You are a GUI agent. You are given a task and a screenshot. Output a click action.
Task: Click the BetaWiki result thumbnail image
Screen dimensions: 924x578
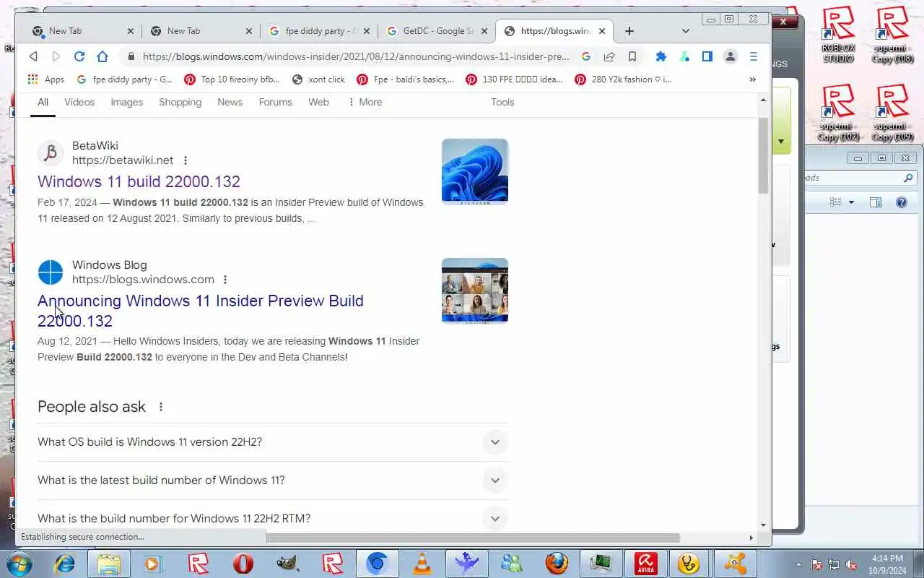pos(475,172)
